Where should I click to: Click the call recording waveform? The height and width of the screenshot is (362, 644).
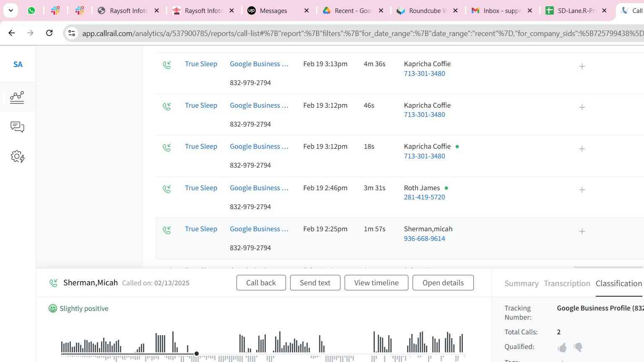(x=263, y=346)
